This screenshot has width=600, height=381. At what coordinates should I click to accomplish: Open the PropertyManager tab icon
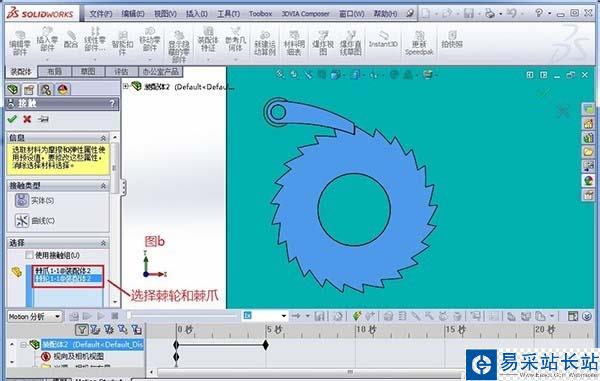[x=29, y=90]
